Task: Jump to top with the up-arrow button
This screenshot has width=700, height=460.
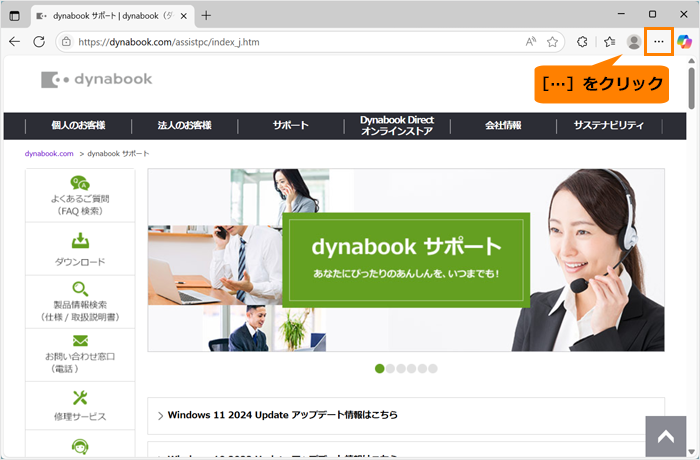Action: coord(666,436)
